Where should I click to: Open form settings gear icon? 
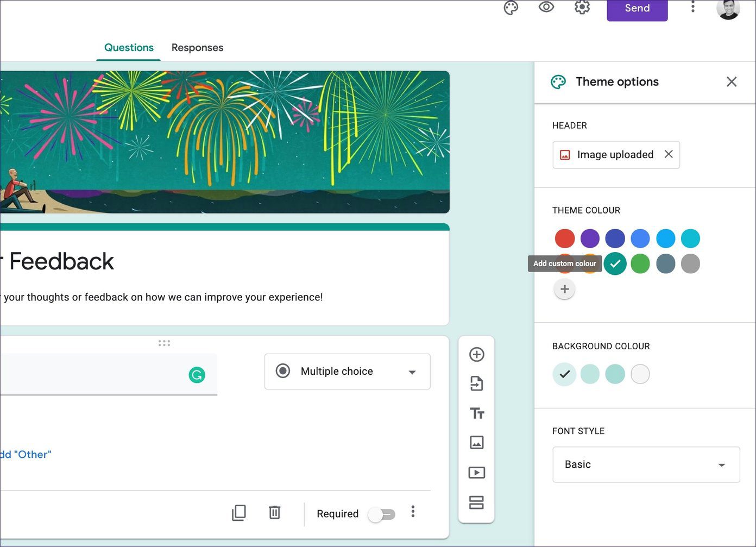click(x=582, y=7)
